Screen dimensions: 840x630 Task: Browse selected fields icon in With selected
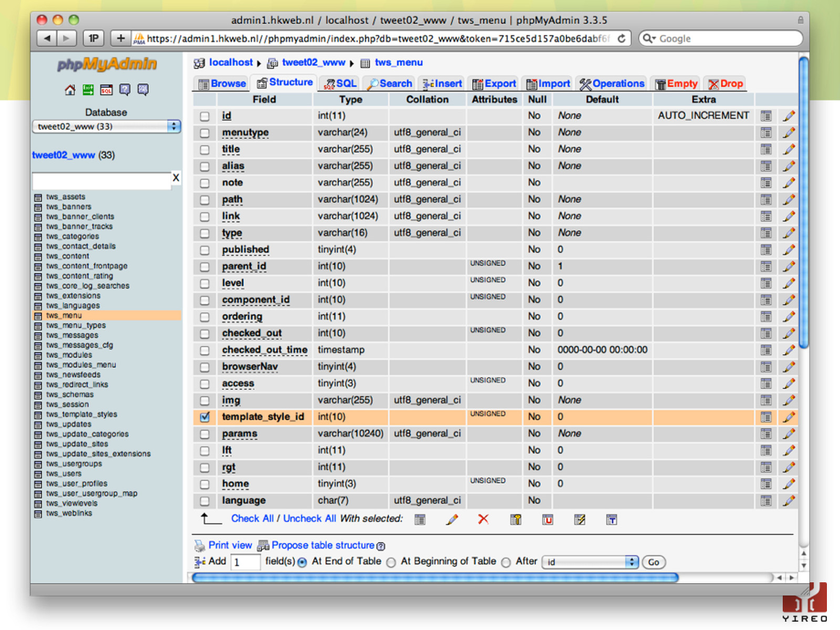click(420, 520)
